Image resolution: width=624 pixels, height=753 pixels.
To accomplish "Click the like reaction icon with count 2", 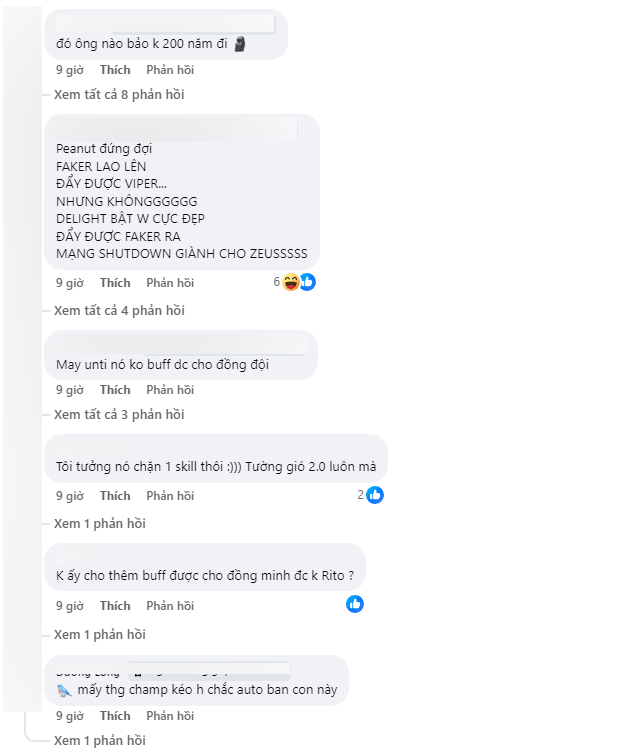I will point(375,495).
